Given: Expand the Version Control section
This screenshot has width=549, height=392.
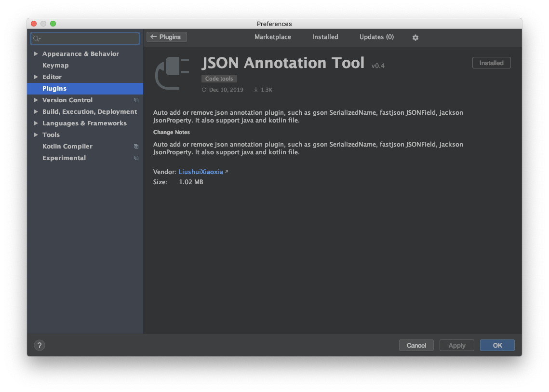Looking at the screenshot, I should tap(36, 100).
